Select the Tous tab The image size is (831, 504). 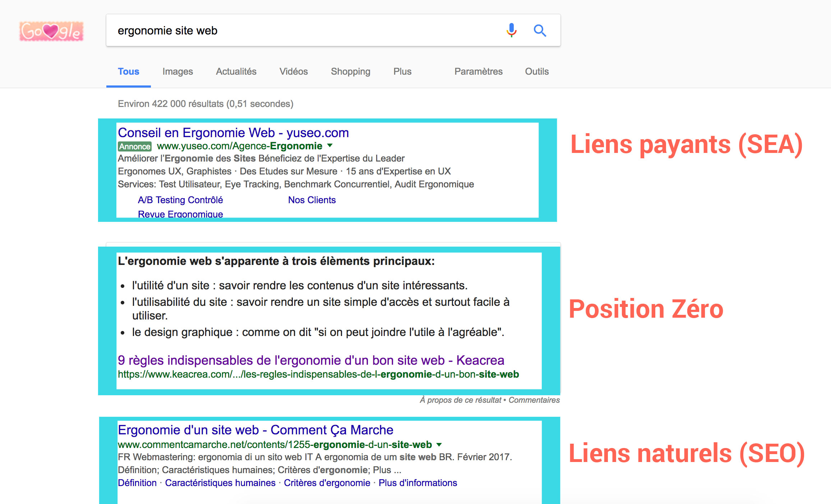click(128, 71)
